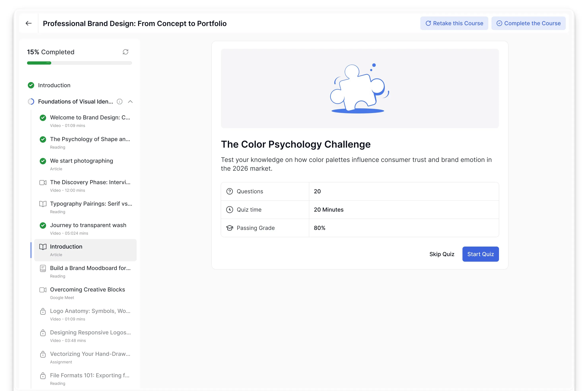Click the course title heading

tap(135, 23)
